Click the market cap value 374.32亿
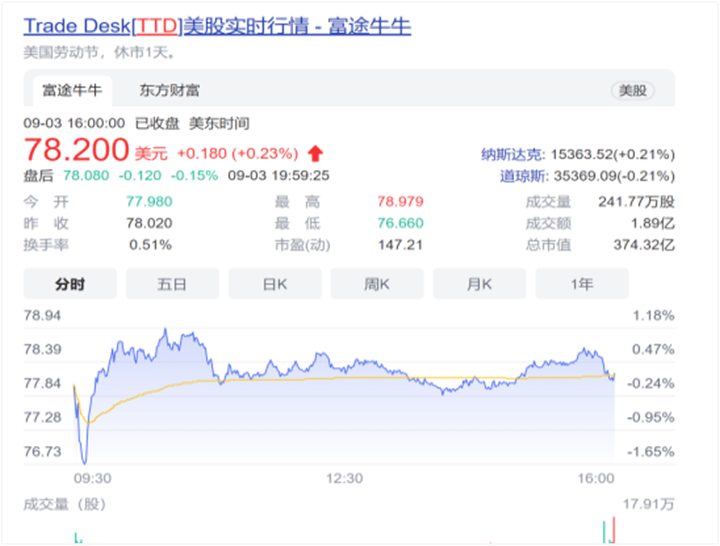Viewport: 720px width, 546px height. 644,245
